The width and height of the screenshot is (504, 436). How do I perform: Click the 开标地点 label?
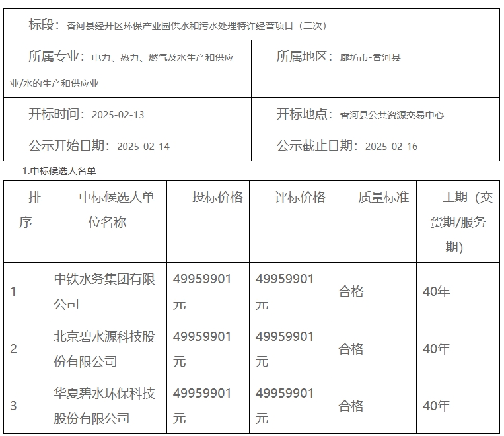point(305,114)
